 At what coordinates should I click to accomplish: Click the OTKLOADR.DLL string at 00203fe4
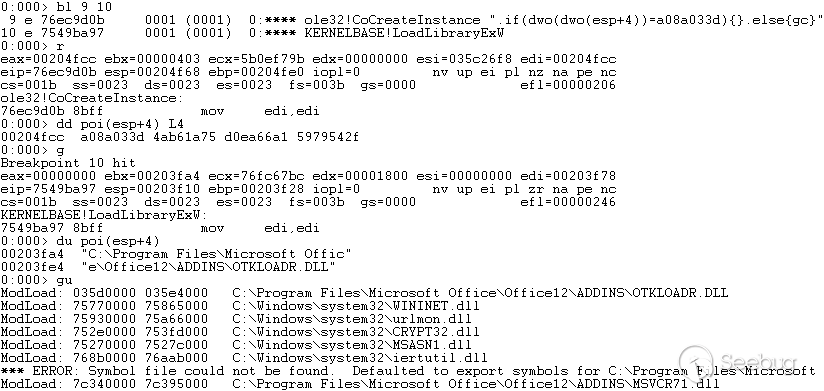pyautogui.click(x=208, y=267)
